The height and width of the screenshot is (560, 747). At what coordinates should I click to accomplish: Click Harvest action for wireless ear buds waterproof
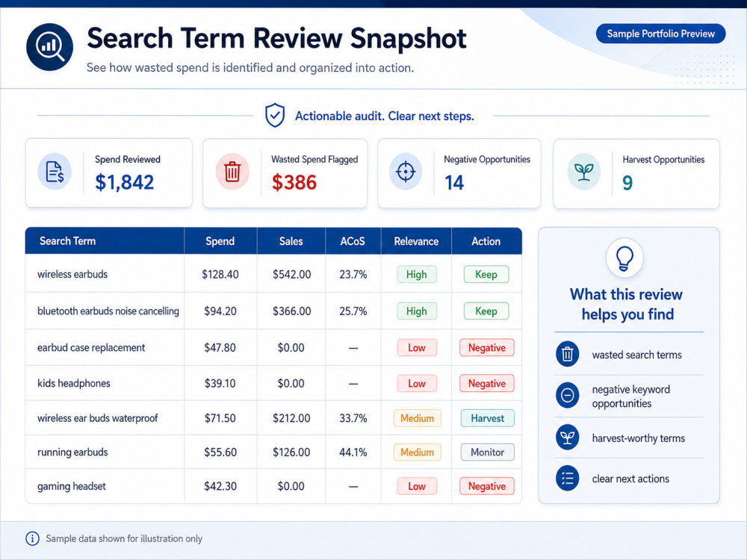(x=487, y=418)
